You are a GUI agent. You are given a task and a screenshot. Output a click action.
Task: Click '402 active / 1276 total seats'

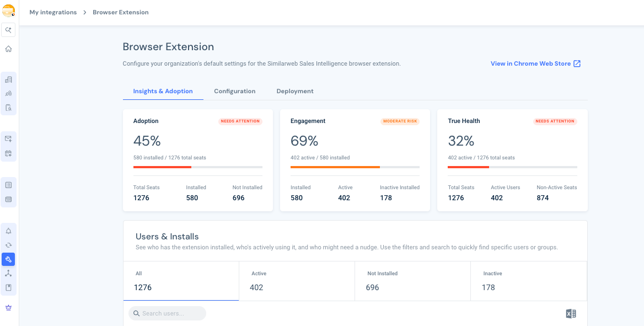coord(481,157)
